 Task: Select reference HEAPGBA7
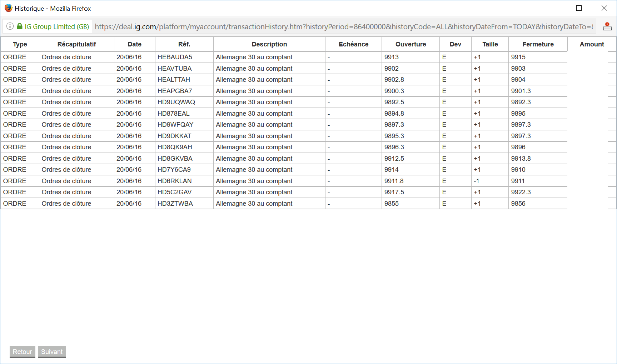point(175,91)
